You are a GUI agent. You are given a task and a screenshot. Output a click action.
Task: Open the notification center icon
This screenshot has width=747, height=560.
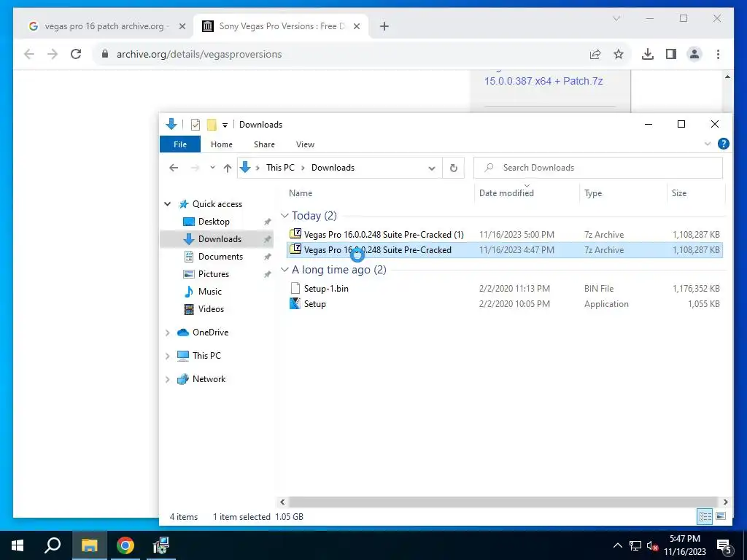coord(724,546)
